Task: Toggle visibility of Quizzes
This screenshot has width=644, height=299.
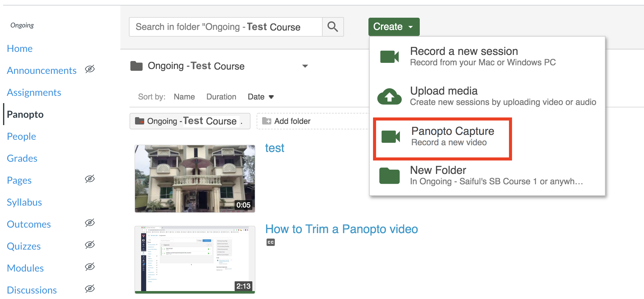Action: pyautogui.click(x=90, y=244)
